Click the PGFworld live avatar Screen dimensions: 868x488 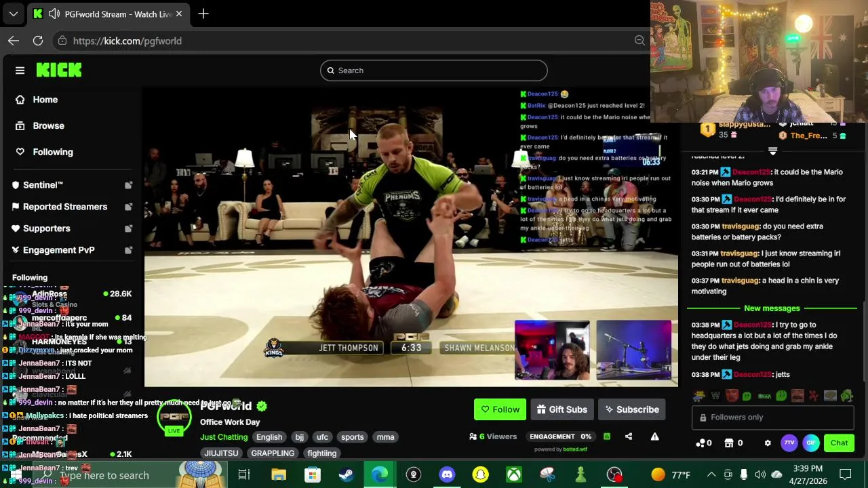tap(174, 418)
